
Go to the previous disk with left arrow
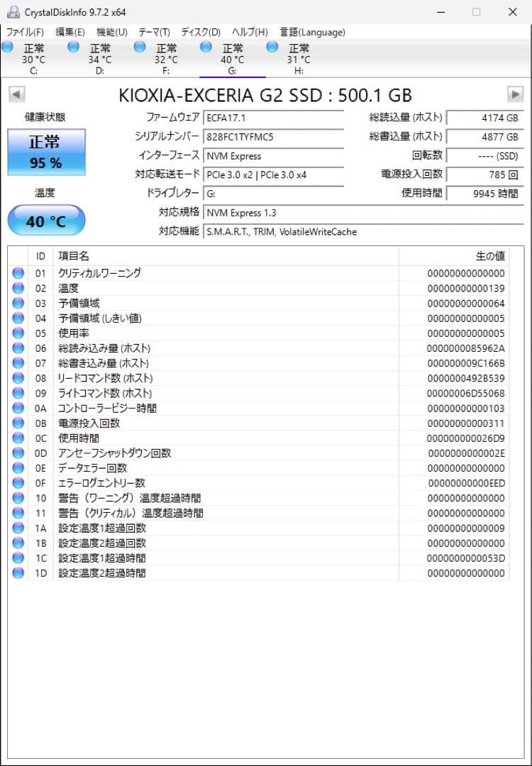[x=16, y=94]
